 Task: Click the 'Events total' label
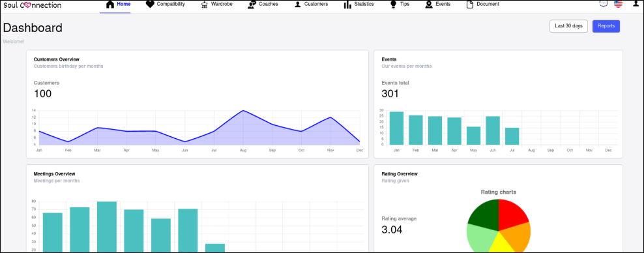pyautogui.click(x=395, y=83)
